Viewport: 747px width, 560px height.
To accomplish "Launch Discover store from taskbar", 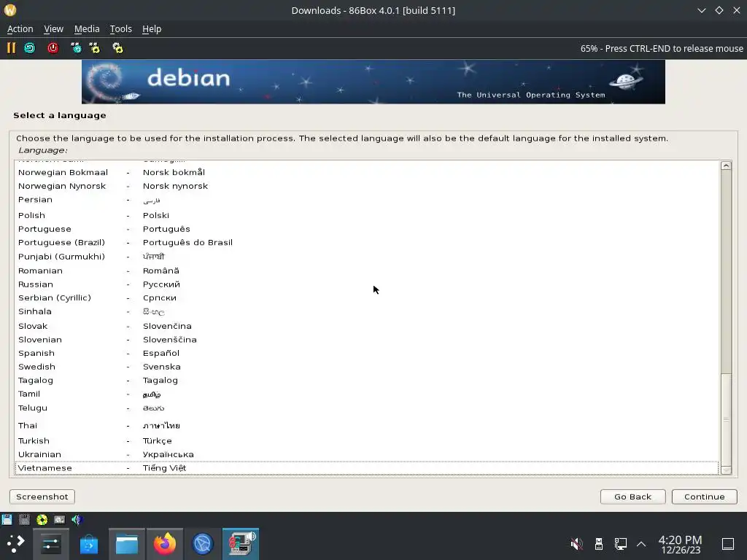I will pyautogui.click(x=88, y=544).
